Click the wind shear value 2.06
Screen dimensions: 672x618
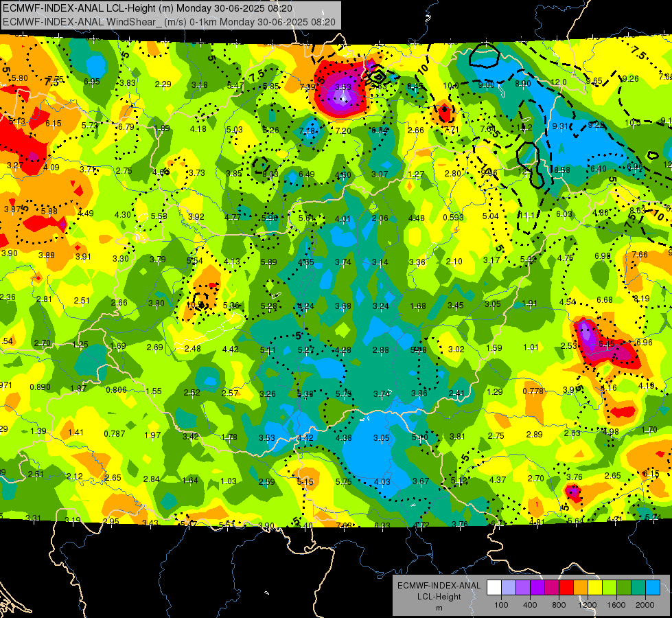click(380, 218)
